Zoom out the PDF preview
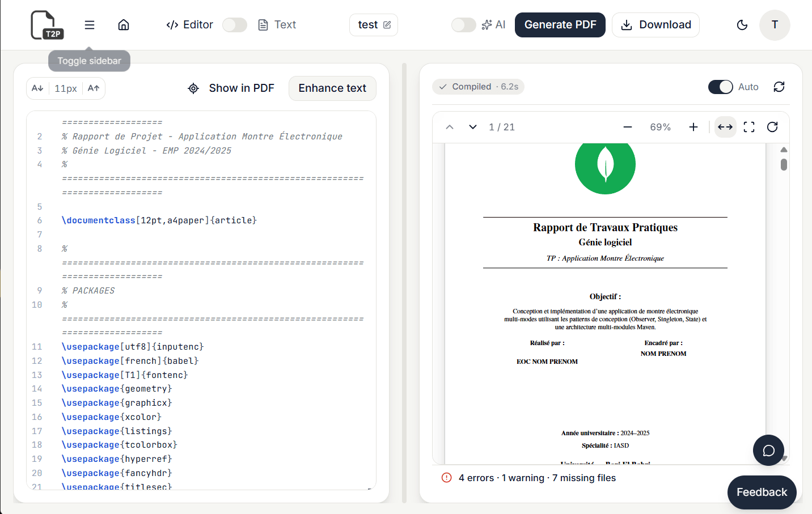Viewport: 812px width, 514px height. pos(628,127)
